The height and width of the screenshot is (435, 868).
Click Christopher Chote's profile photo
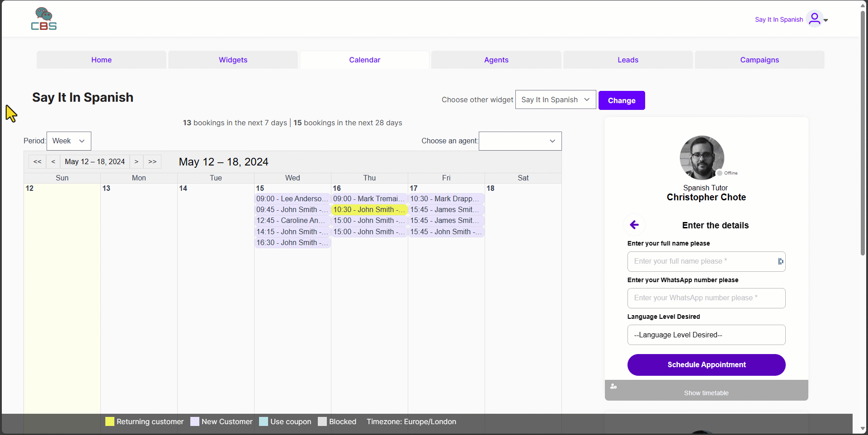click(701, 157)
